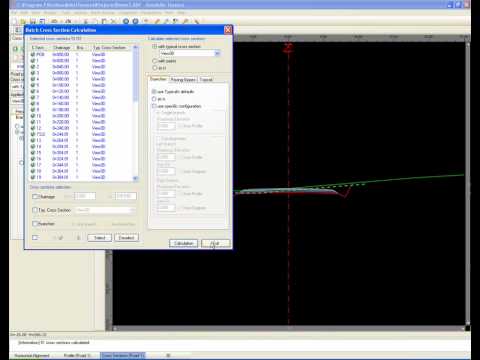Click the Deselect button
480x360 pixels.
coord(126,238)
